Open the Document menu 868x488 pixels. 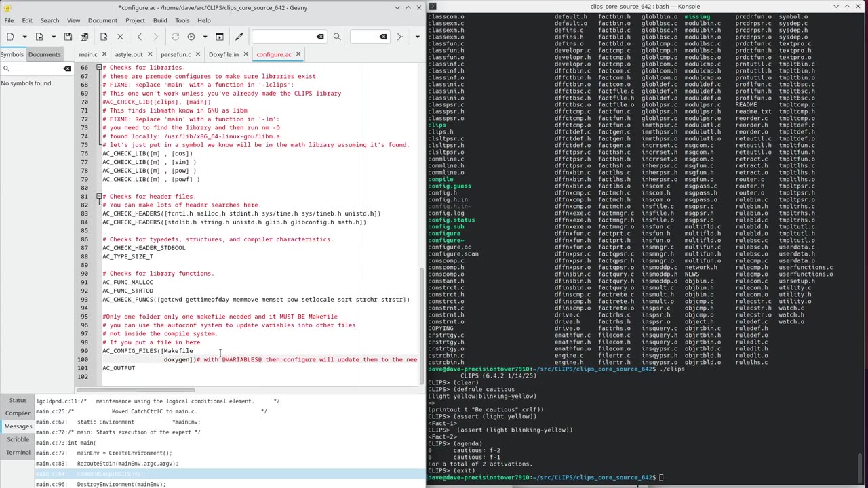pos(102,20)
